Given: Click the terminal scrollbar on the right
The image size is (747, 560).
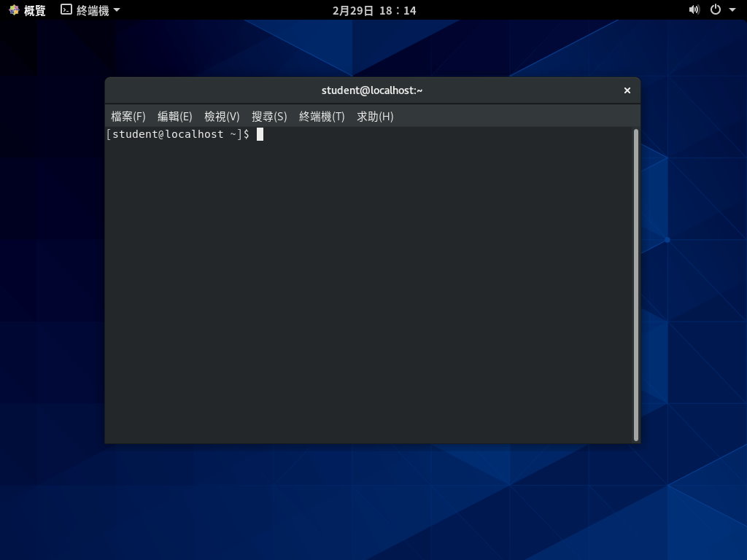Looking at the screenshot, I should coord(635,284).
